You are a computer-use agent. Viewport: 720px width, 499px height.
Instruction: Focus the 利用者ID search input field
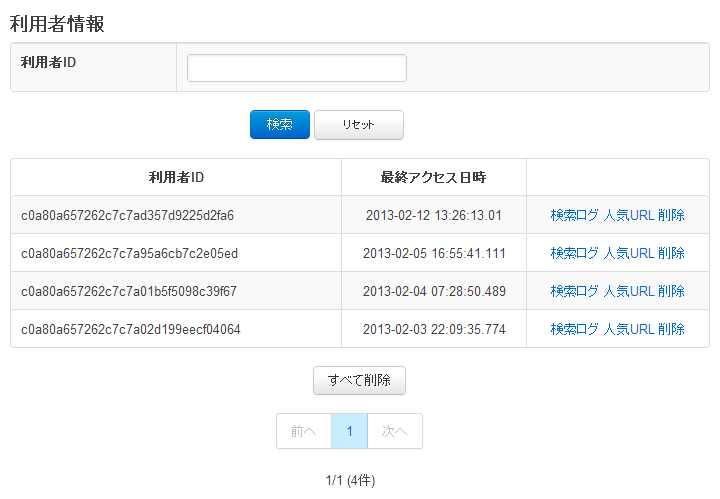coord(297,68)
